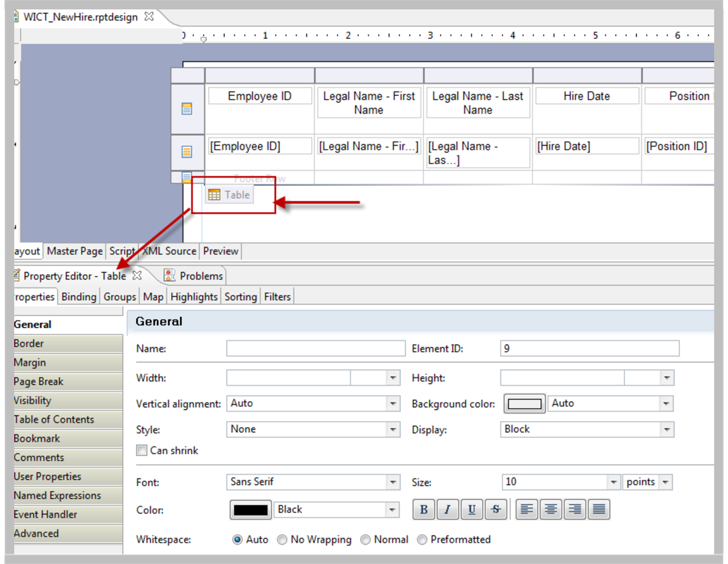Toggle strikethrough font style
The width and height of the screenshot is (728, 564).
496,509
